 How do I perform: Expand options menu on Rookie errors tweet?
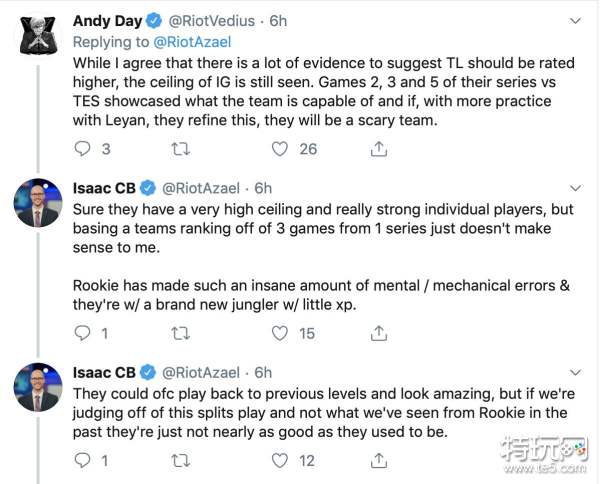(x=573, y=187)
